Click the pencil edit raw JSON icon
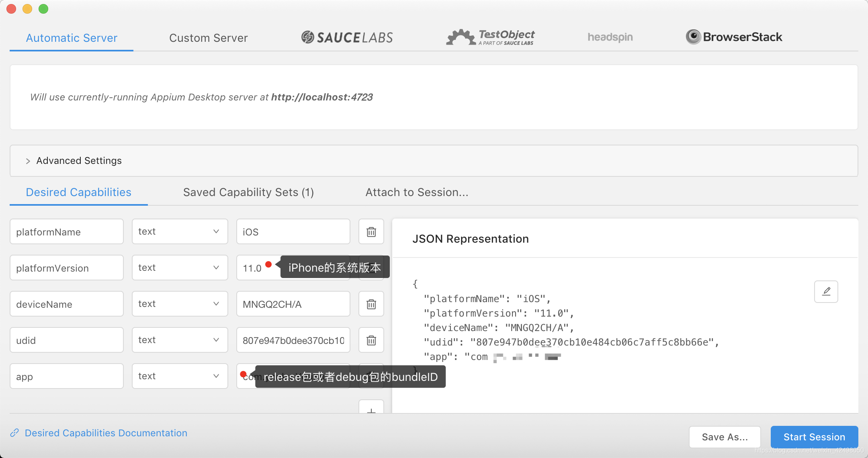 point(826,291)
